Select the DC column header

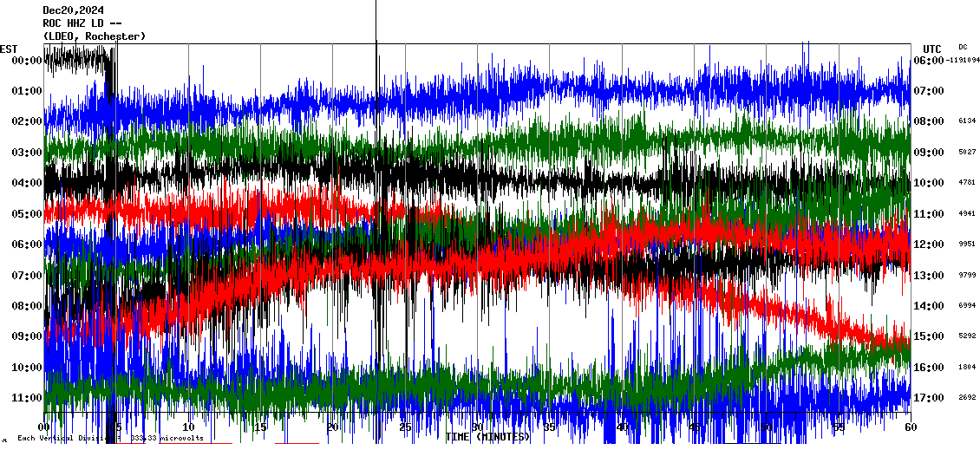click(963, 47)
